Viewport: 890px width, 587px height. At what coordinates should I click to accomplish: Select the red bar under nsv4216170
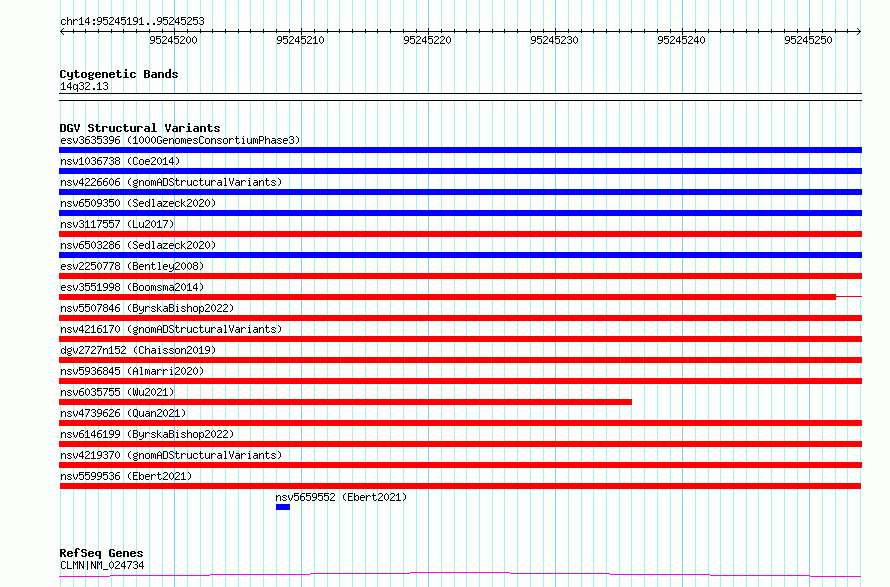(x=460, y=339)
